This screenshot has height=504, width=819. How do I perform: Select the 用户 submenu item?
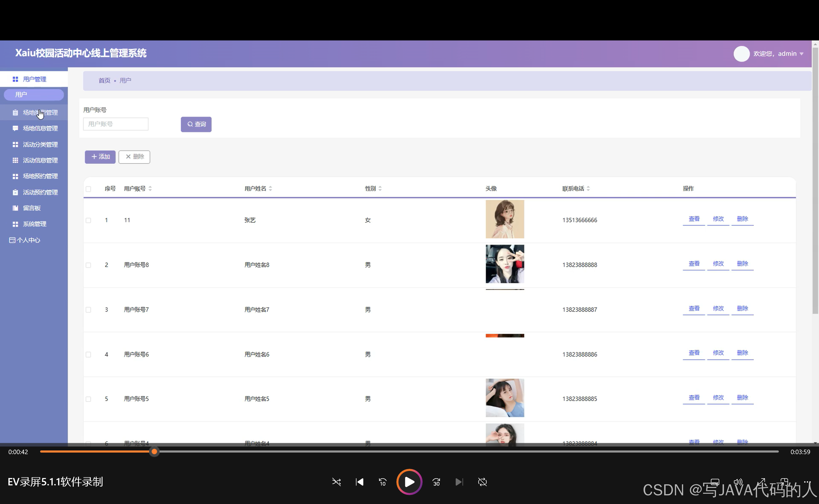[x=34, y=95]
